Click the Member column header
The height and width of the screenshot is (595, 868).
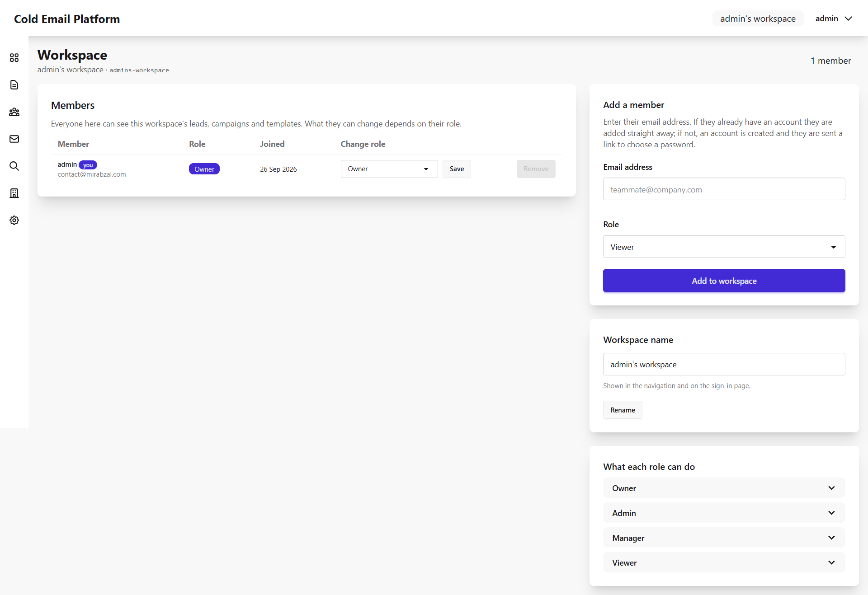click(73, 144)
